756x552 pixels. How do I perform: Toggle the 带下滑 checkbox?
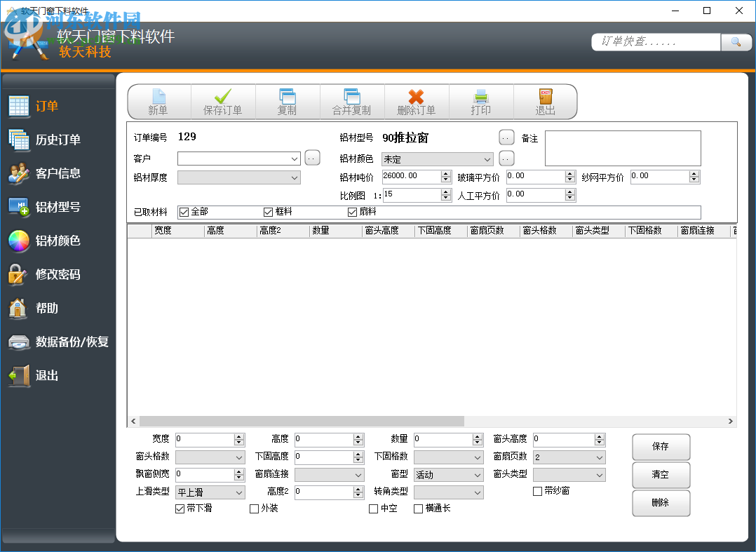coord(180,509)
